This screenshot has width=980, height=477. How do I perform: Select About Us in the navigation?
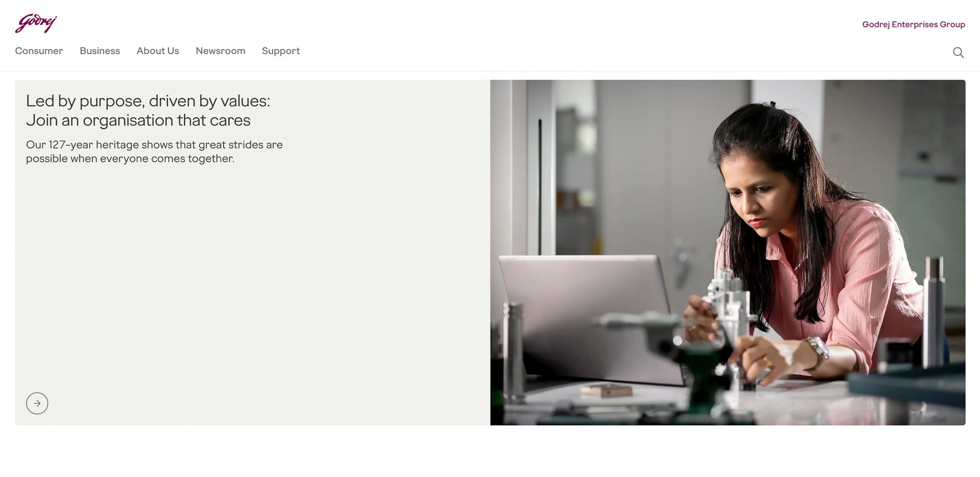point(158,51)
